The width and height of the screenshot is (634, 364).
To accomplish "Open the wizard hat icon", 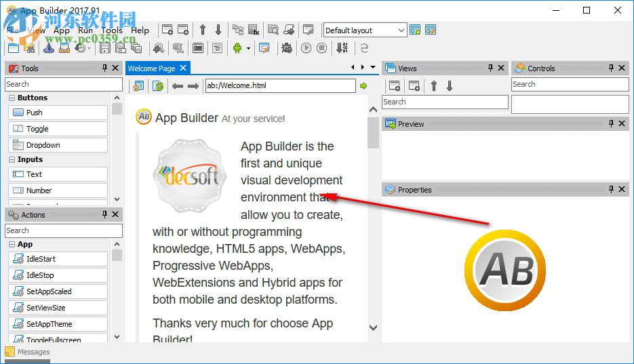I will click(x=49, y=48).
